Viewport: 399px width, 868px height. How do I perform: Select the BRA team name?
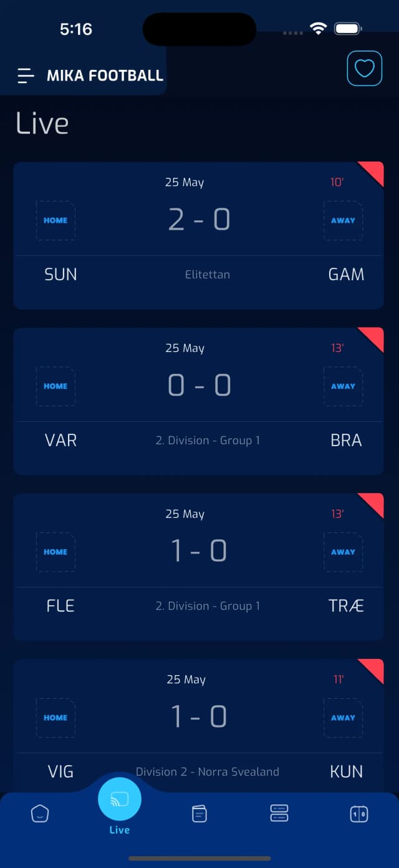346,440
